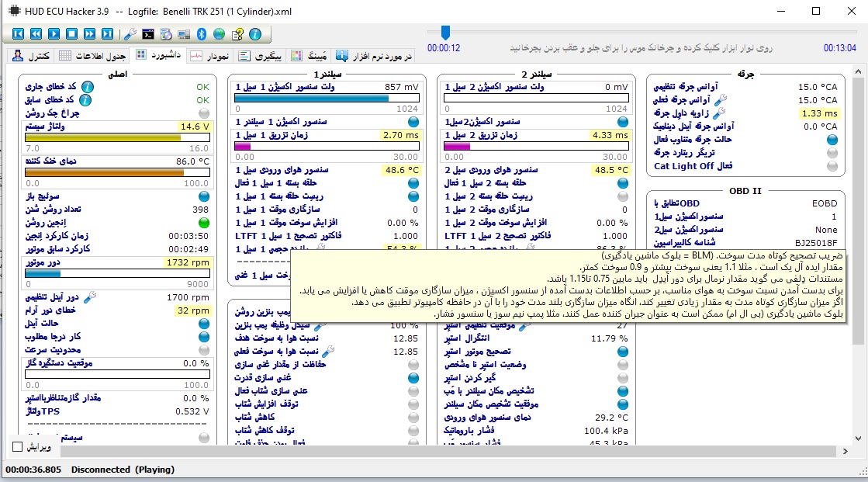Viewport: 868px width, 482px height.
Task: Open the نمودار tab
Action: [x=210, y=56]
